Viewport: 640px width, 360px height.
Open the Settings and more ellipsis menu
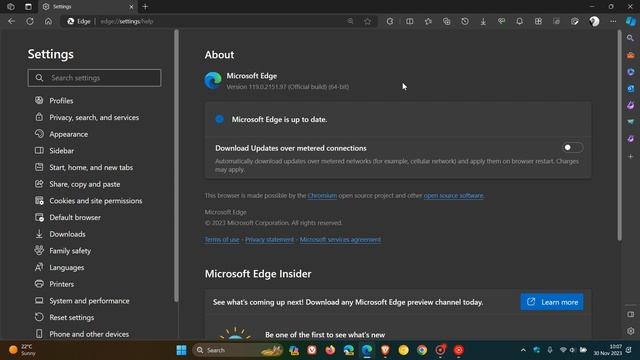(613, 21)
